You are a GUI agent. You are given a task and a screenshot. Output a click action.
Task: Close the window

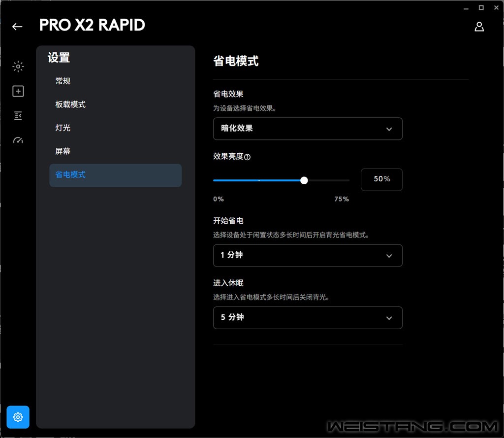click(496, 8)
